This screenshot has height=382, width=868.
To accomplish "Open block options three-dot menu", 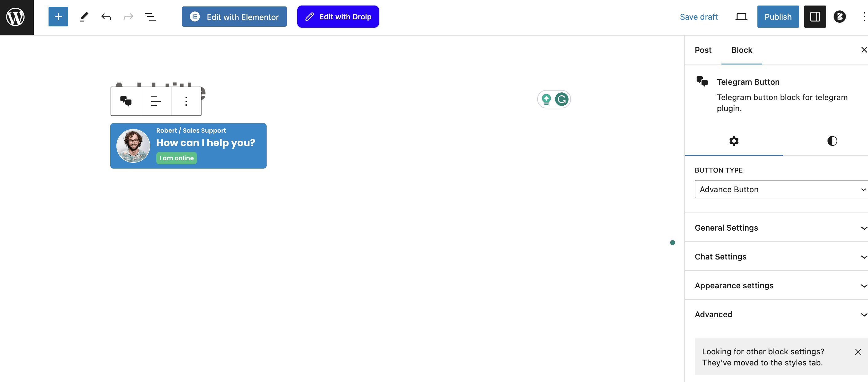I will tap(186, 101).
